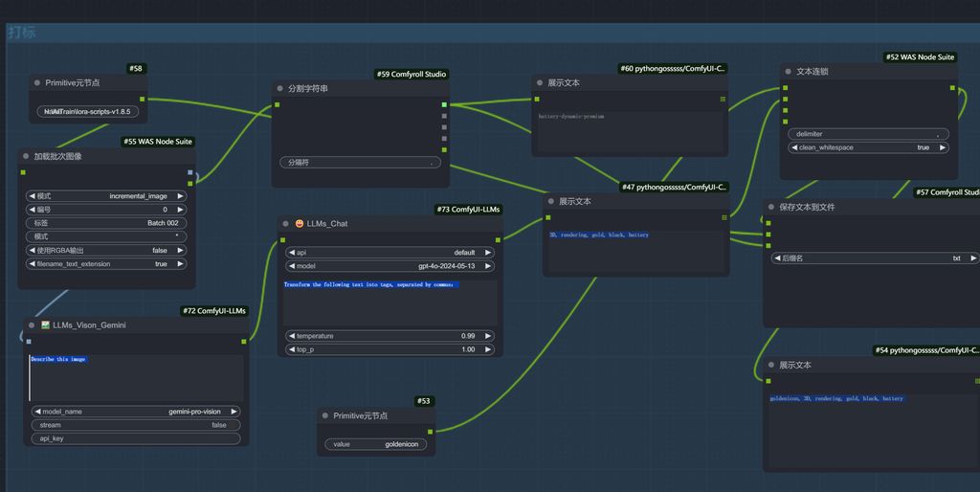Click the top_p slider bar
The width and height of the screenshot is (980, 492).
click(390, 349)
